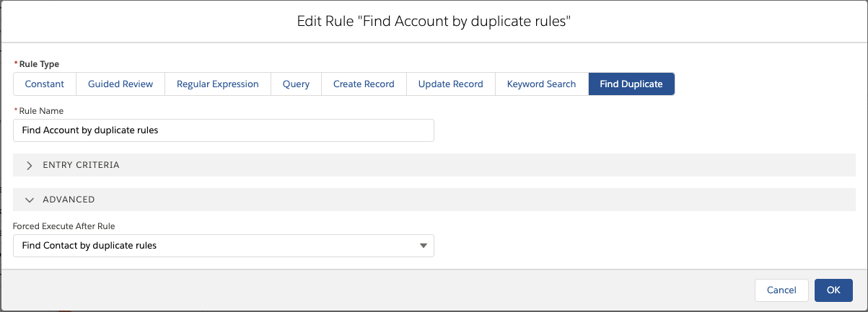Collapse the ADVANCED section header

[69, 200]
